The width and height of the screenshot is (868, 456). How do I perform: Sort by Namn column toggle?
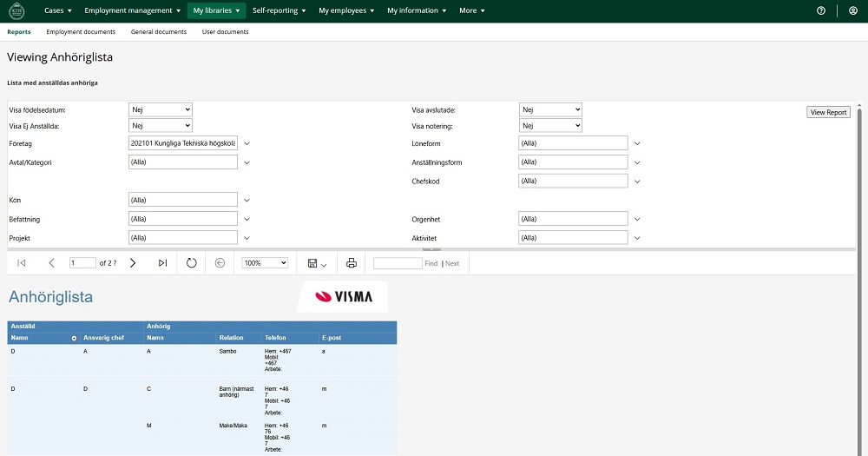(x=74, y=337)
